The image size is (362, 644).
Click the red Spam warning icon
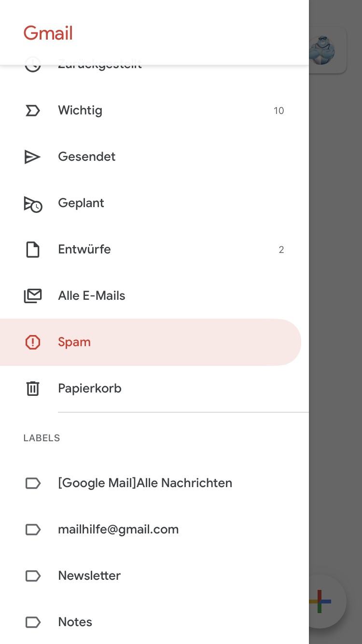pos(32,342)
